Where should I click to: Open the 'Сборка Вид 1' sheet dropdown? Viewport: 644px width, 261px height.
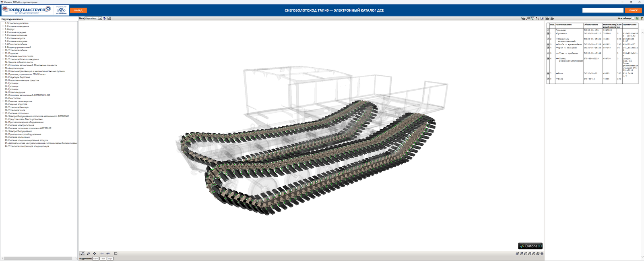point(93,18)
